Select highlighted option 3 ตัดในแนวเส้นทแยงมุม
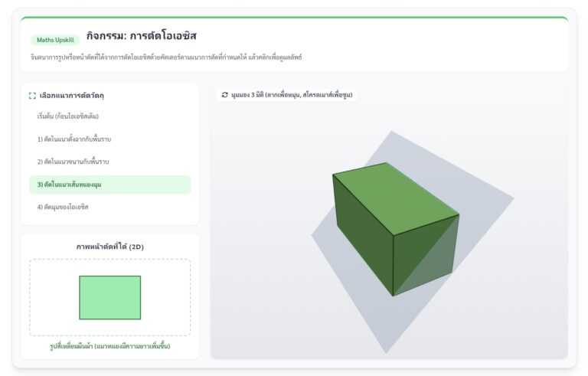Viewport: 588px width, 376px height. click(x=110, y=185)
